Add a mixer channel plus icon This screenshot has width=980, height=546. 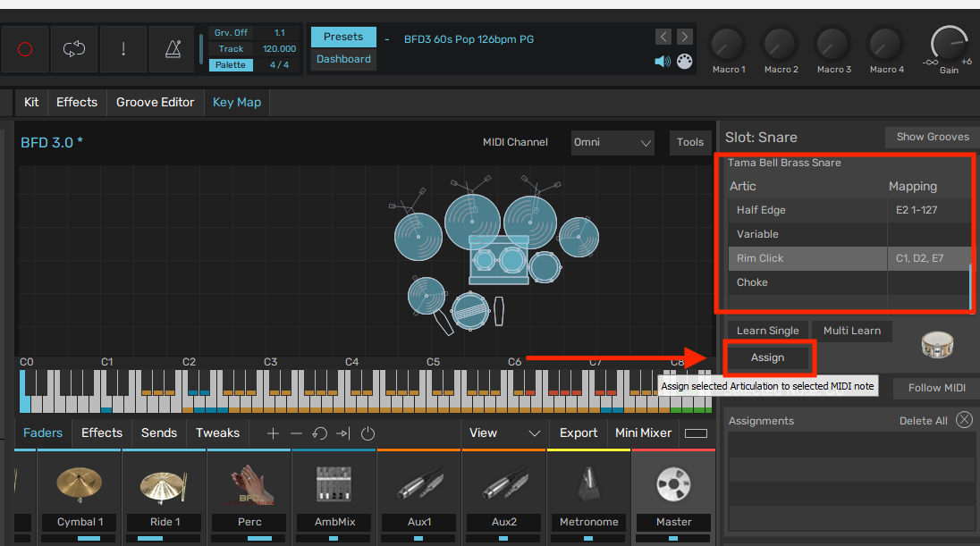click(x=273, y=433)
